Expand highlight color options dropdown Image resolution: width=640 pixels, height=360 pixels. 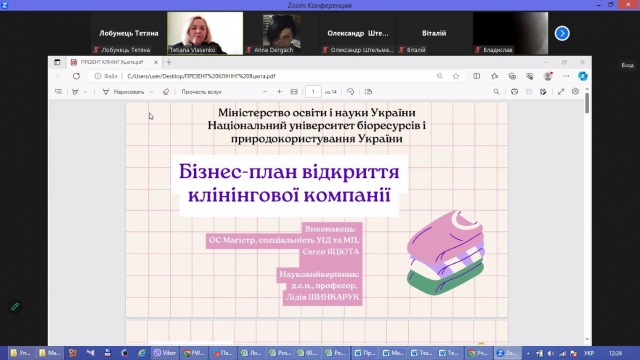pyautogui.click(x=85, y=92)
